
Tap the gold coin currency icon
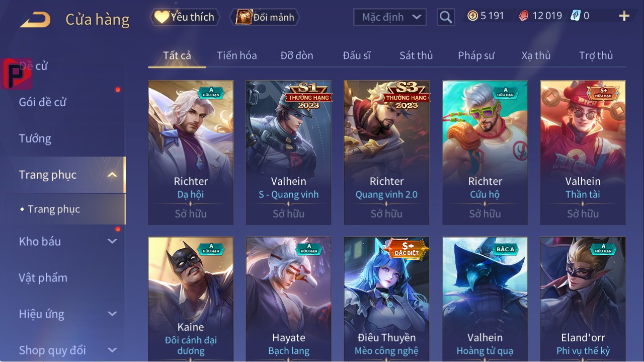tap(472, 16)
